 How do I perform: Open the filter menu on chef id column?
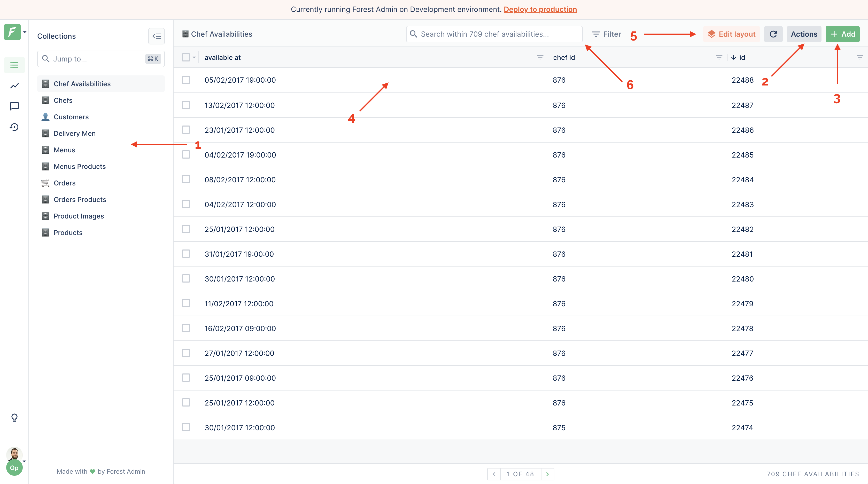point(719,57)
